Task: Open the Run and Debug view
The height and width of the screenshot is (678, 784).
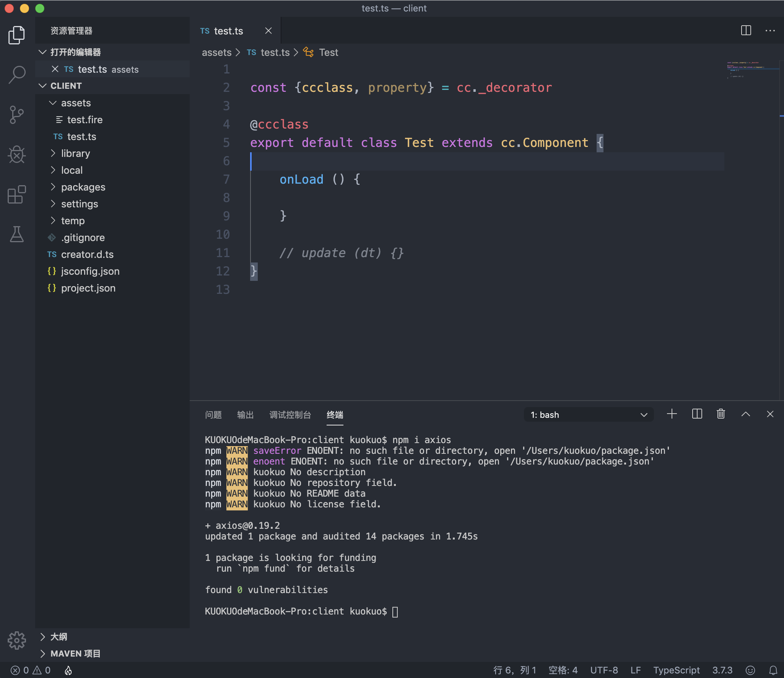Action: [x=17, y=155]
